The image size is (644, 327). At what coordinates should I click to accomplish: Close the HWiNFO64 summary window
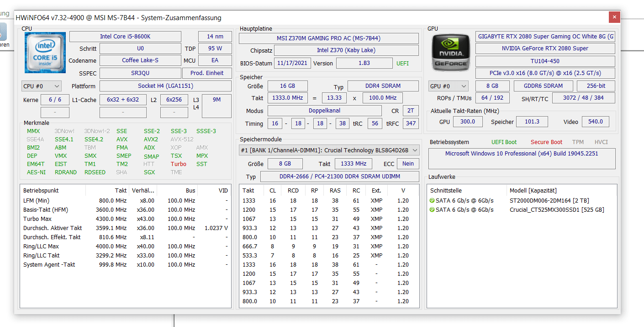pyautogui.click(x=614, y=17)
